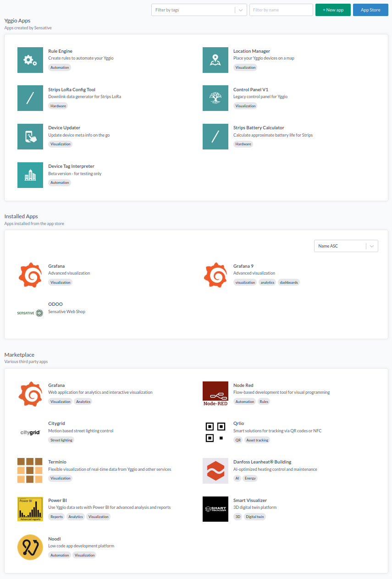Click the Power BI chart icon
This screenshot has width=392, height=579.
pyautogui.click(x=30, y=509)
